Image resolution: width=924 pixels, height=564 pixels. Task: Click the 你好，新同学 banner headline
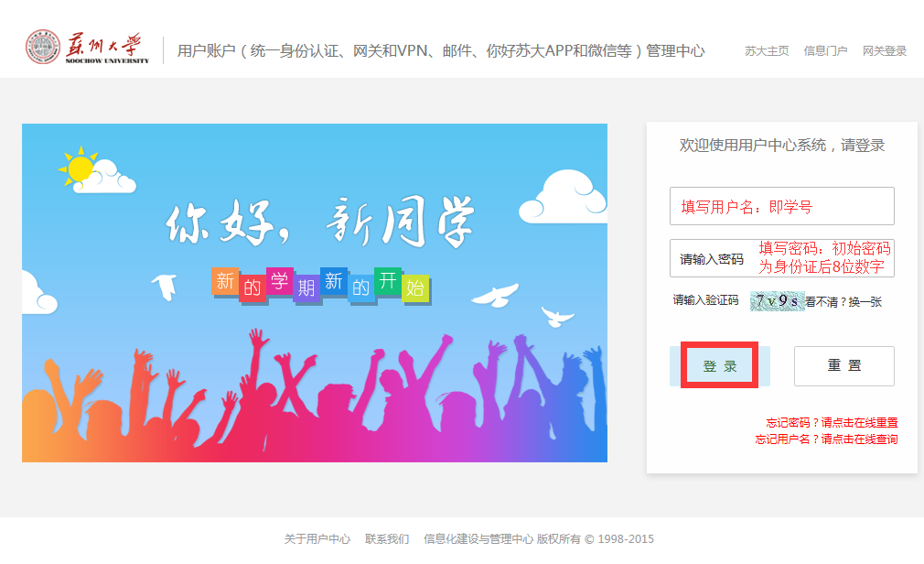pyautogui.click(x=320, y=222)
